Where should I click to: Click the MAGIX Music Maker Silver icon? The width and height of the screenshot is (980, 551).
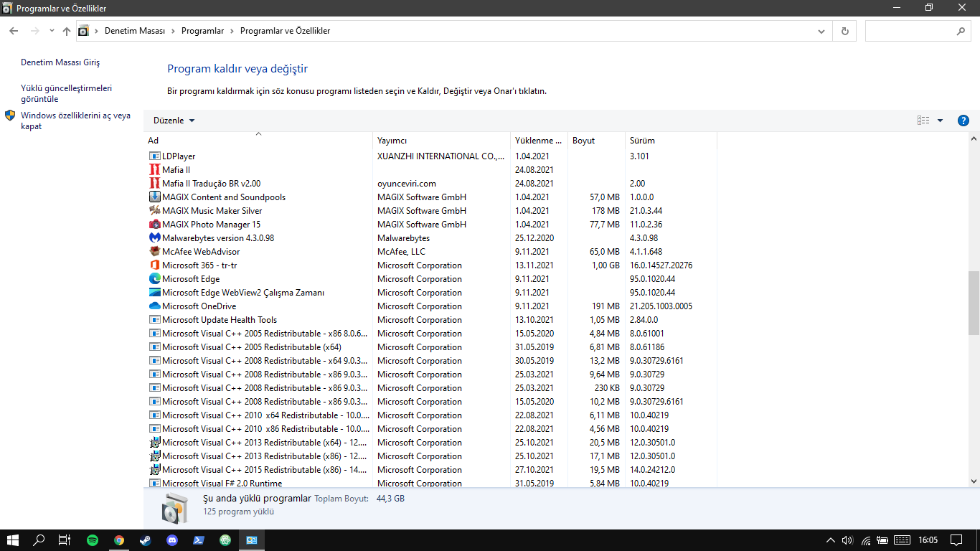click(x=154, y=210)
